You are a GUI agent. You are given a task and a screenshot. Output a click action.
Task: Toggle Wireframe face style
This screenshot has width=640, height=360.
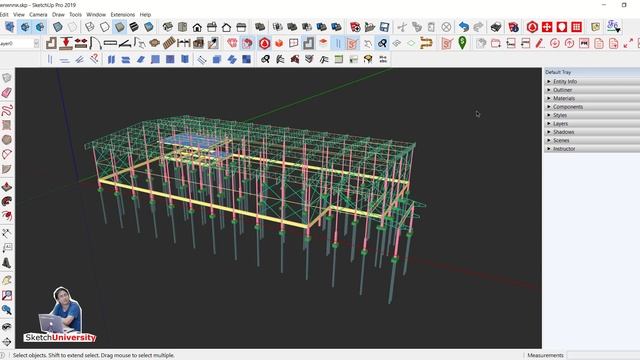click(90, 27)
